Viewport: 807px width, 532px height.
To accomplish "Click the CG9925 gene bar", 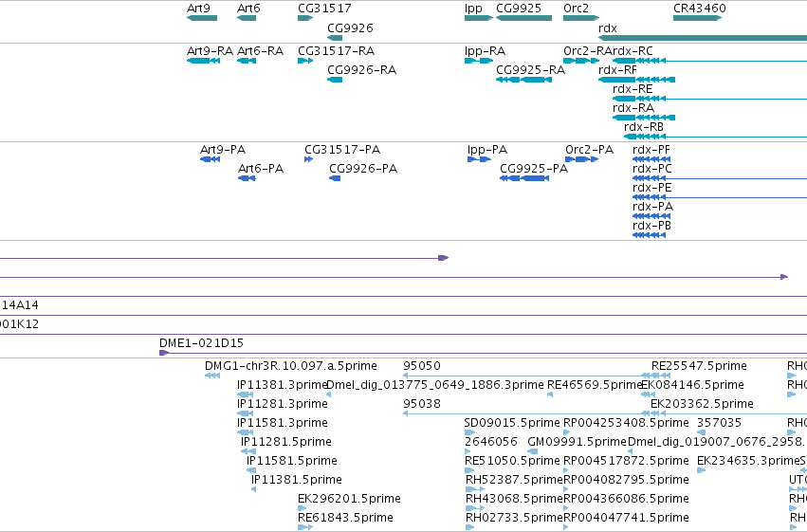I will [x=523, y=18].
